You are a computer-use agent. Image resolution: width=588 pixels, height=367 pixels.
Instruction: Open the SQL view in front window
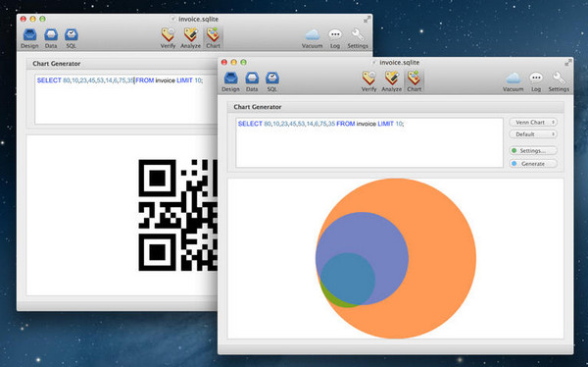(272, 81)
